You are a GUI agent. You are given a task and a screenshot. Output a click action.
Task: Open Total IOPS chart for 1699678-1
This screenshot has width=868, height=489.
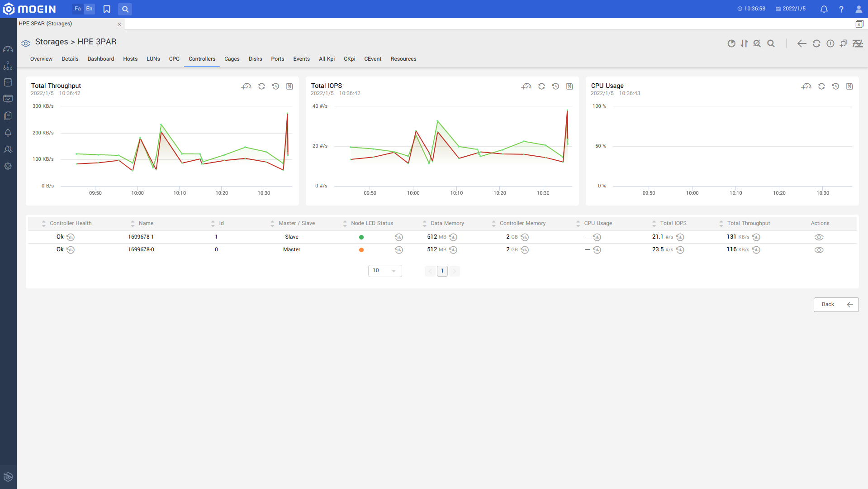[x=680, y=237]
